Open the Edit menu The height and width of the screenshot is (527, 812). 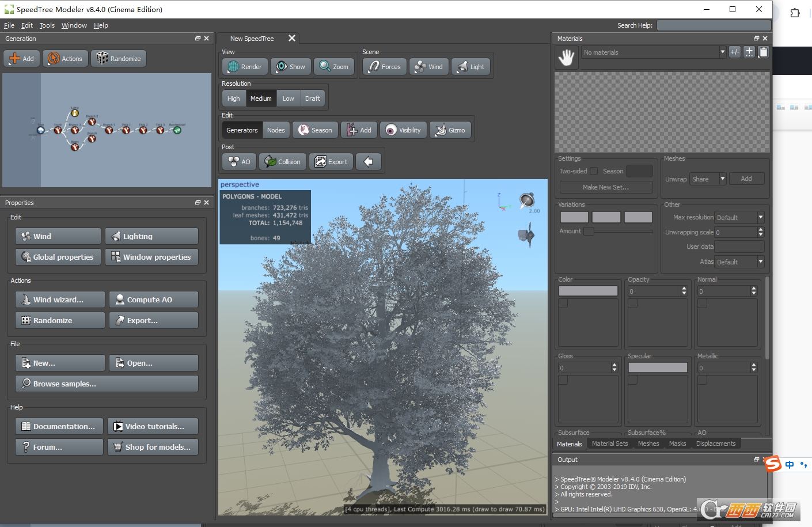[x=27, y=25]
